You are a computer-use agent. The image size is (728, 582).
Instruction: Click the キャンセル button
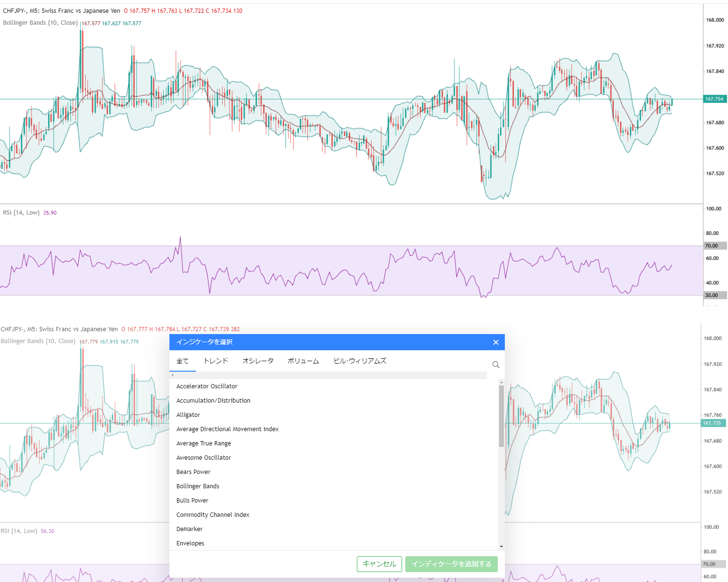coord(379,564)
